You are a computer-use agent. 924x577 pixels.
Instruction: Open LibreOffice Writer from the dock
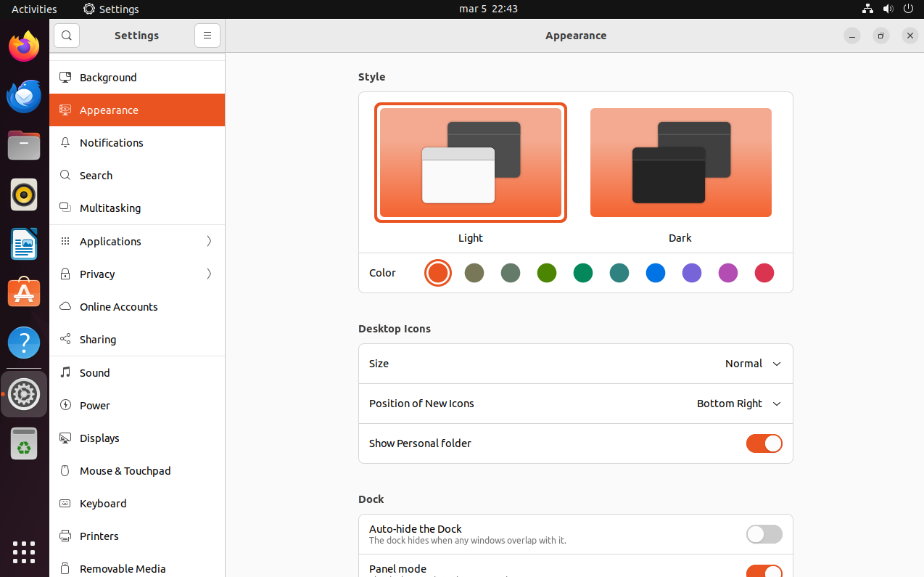tap(24, 244)
